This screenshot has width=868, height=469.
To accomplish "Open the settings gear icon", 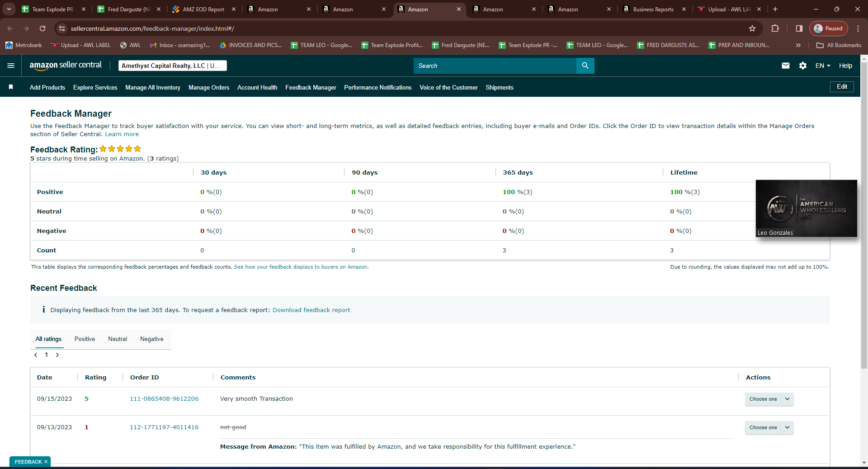I will click(x=803, y=66).
